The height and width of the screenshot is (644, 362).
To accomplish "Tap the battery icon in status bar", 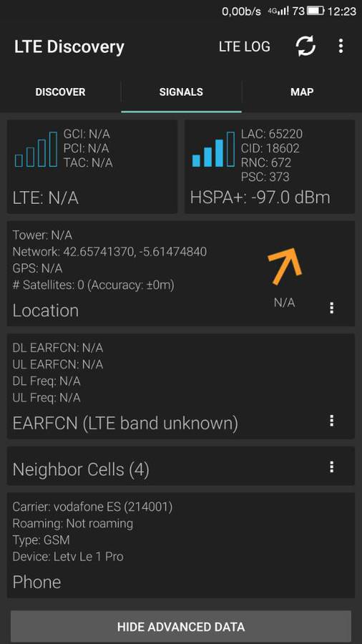I will point(315,11).
